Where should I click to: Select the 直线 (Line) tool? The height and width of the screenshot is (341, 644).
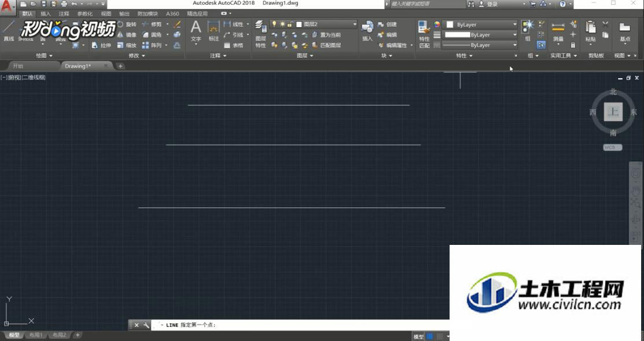pyautogui.click(x=9, y=31)
